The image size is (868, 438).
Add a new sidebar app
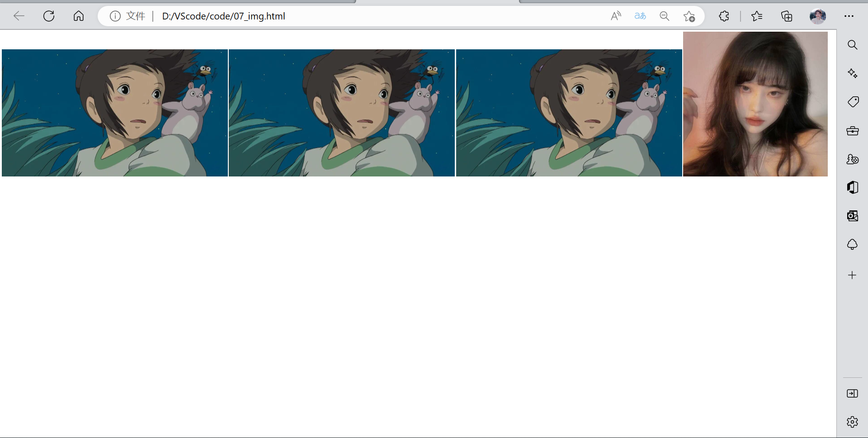pyautogui.click(x=852, y=275)
